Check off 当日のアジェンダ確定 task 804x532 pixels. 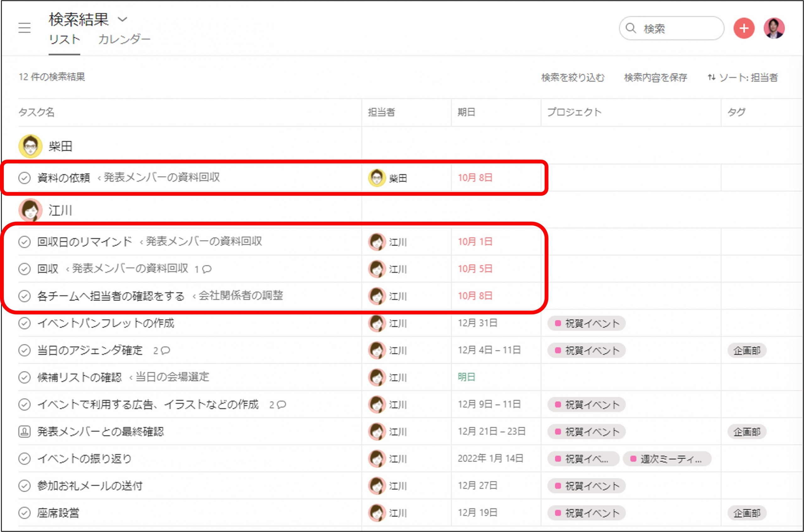click(24, 350)
